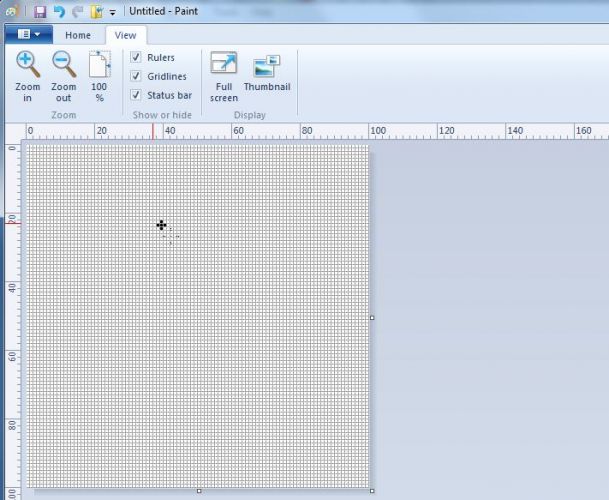Screen dimensions: 609x500
Task: Uncheck the Rulers checkbox
Action: 136,57
